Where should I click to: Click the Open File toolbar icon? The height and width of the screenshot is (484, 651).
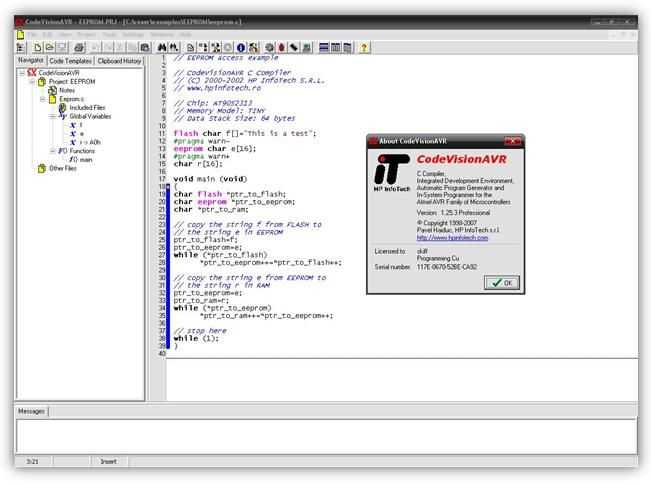point(49,48)
